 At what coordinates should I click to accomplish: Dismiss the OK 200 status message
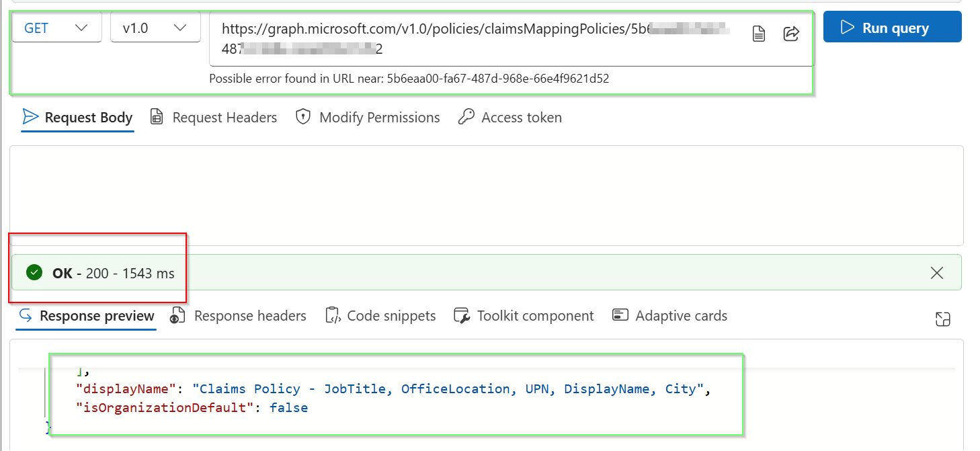point(936,273)
